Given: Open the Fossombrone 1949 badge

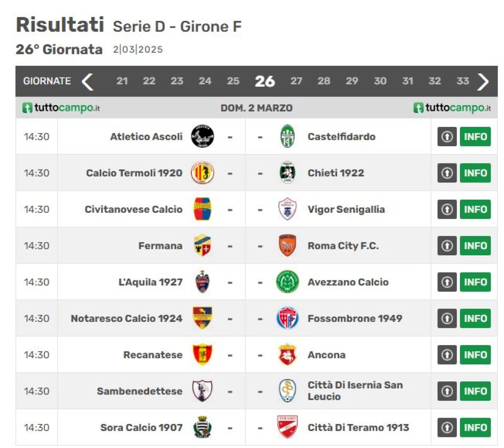Looking at the screenshot, I should pyautogui.click(x=287, y=318).
